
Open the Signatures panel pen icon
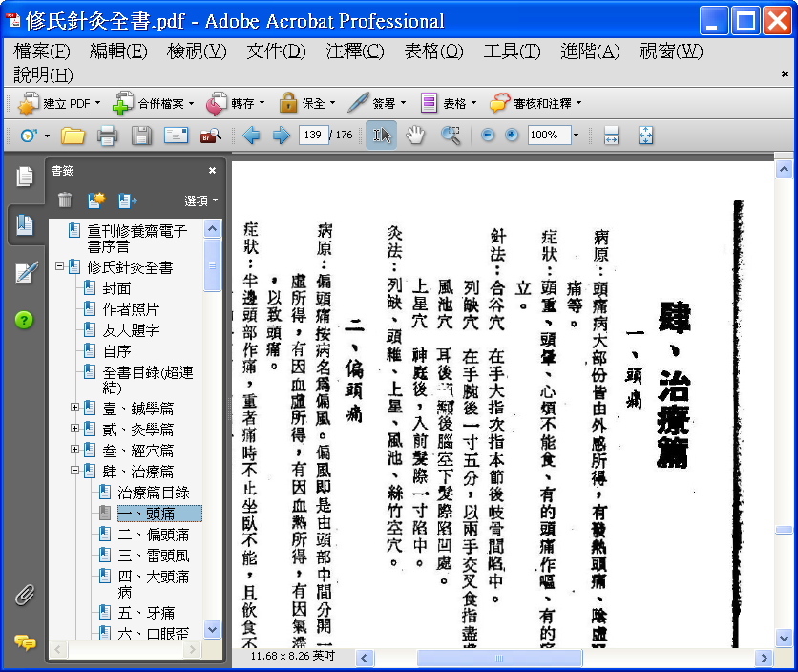(x=27, y=272)
